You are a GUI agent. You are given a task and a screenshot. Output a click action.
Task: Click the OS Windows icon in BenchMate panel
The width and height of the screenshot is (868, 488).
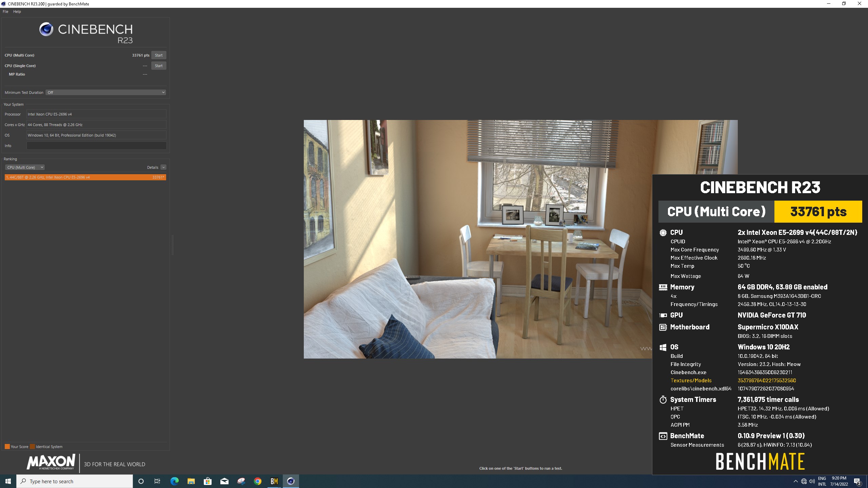click(663, 347)
